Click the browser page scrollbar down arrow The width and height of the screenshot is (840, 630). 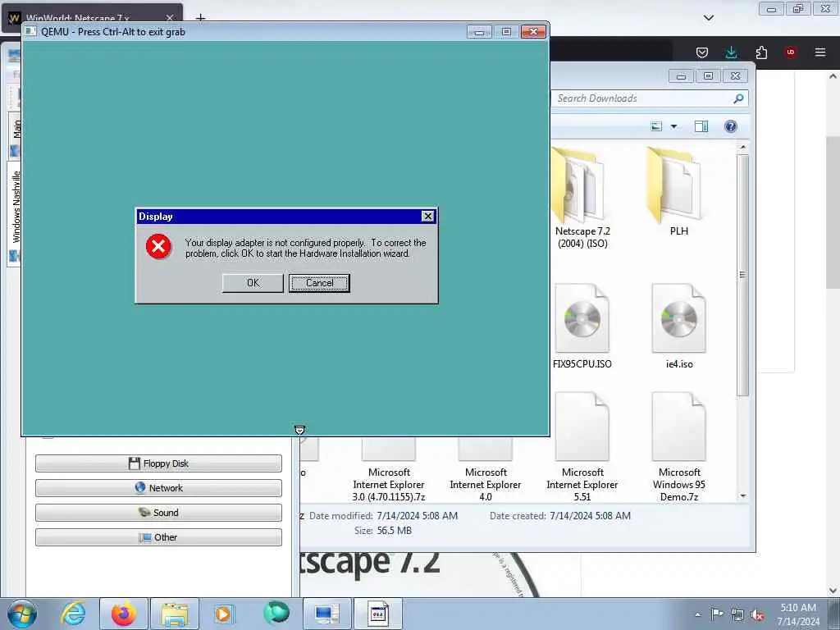833,591
